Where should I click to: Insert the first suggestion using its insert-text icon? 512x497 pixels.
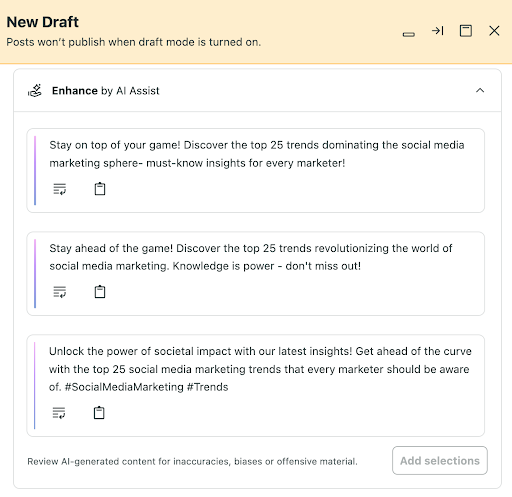[60, 189]
